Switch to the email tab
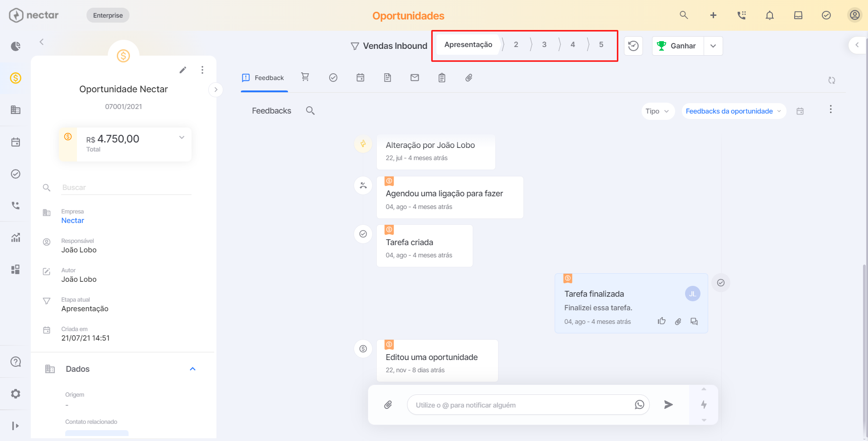 pos(415,78)
